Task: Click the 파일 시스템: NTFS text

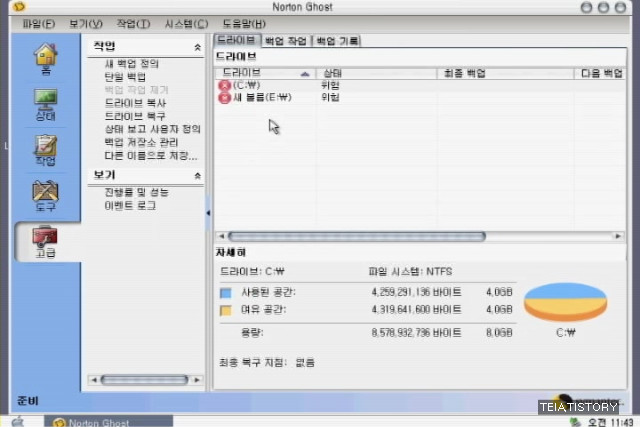Action: (x=410, y=271)
